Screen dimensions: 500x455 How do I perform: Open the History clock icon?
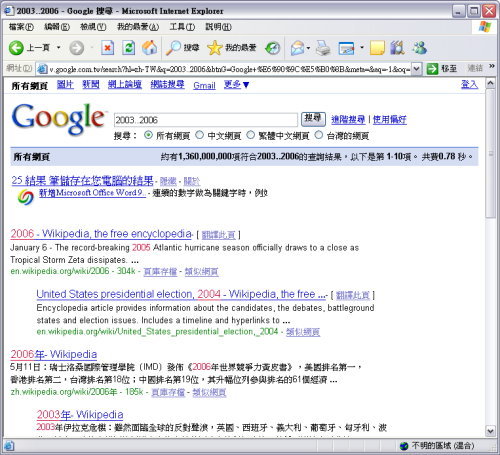pos(273,48)
